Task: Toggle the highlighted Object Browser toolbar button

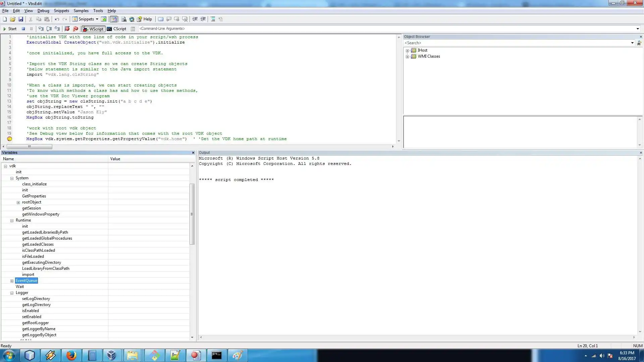Action: point(114,19)
